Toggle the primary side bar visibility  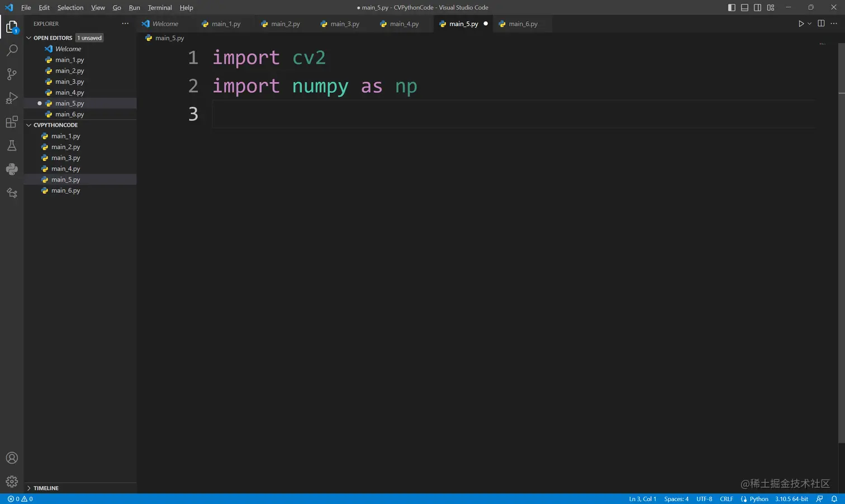tap(732, 7)
